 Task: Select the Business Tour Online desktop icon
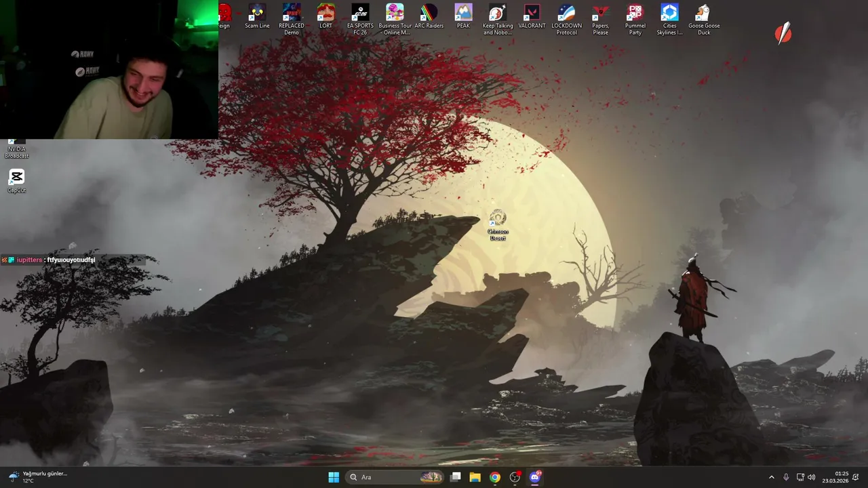tap(395, 20)
